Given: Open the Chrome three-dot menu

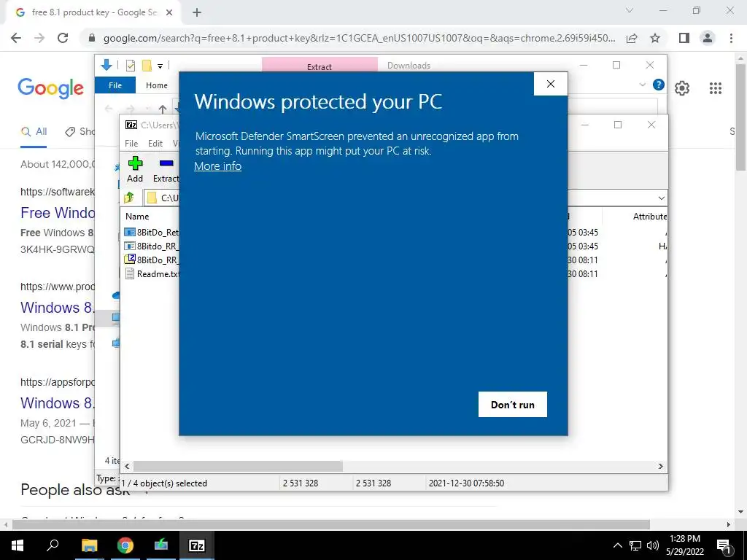Looking at the screenshot, I should (731, 38).
